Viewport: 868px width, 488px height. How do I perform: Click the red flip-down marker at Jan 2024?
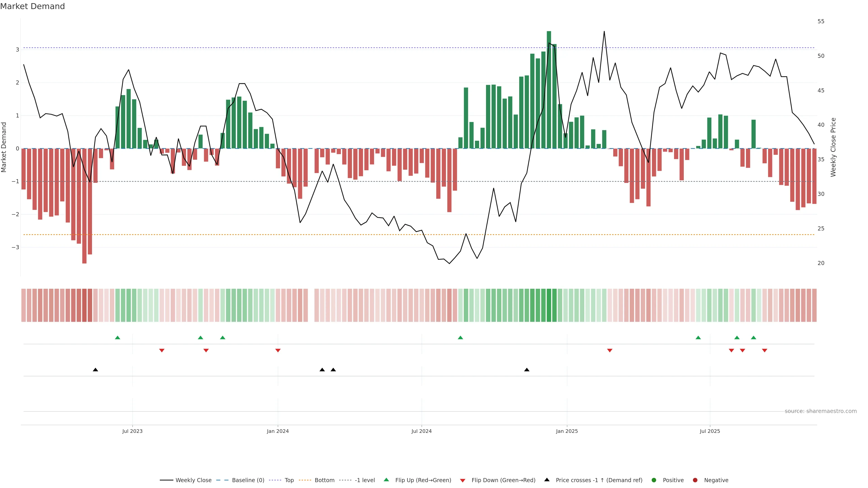278,351
